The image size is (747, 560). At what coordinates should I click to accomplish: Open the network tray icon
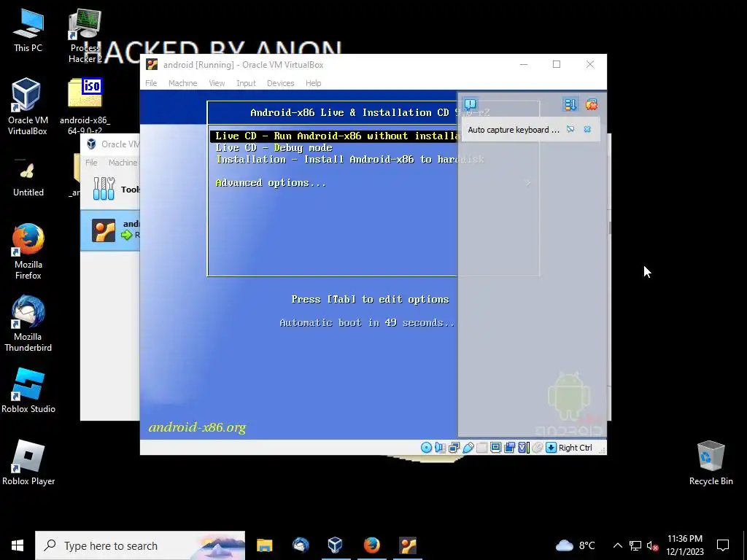[x=635, y=545]
